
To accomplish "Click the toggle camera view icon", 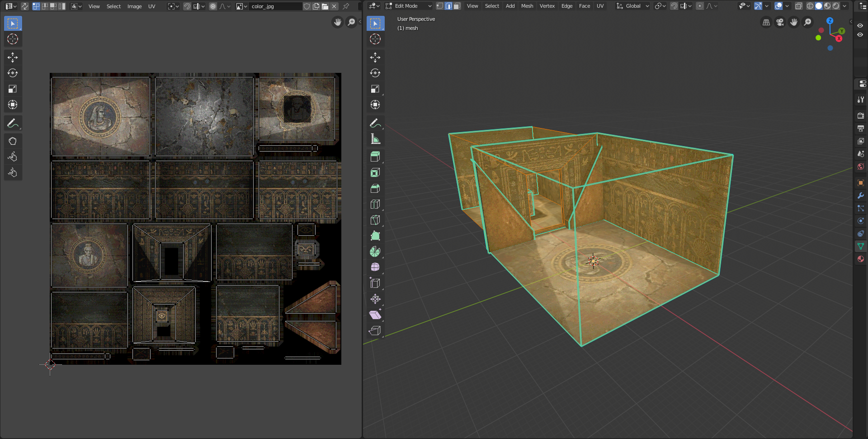I will coord(780,22).
